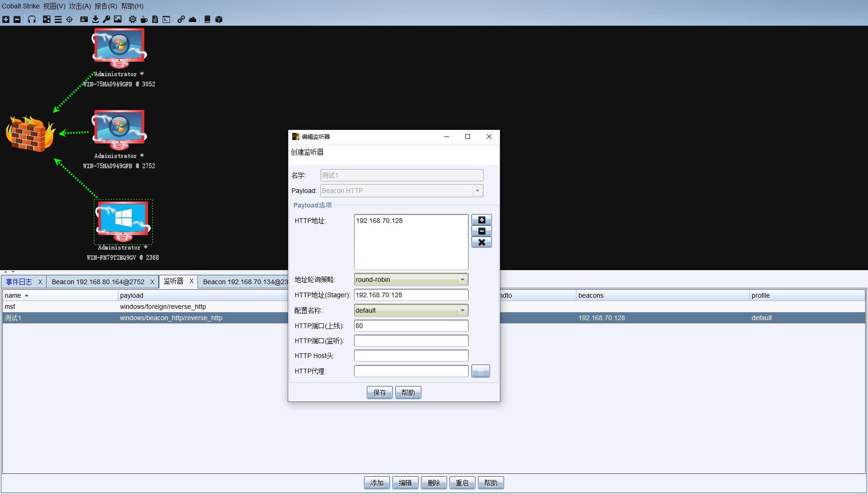Screen dimensions: 868x494
Task: Add new HTTP address with plus button
Action: (x=481, y=220)
